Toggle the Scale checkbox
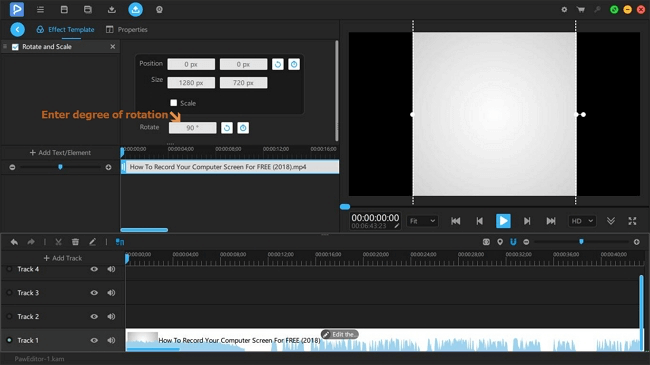Image resolution: width=650 pixels, height=365 pixels. [174, 102]
